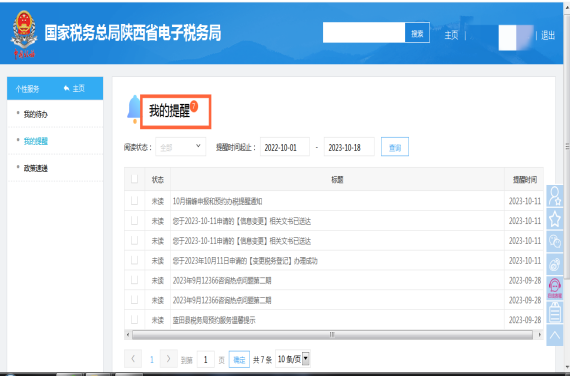
Task: Click the orange 7 notification badge
Action: tap(194, 106)
